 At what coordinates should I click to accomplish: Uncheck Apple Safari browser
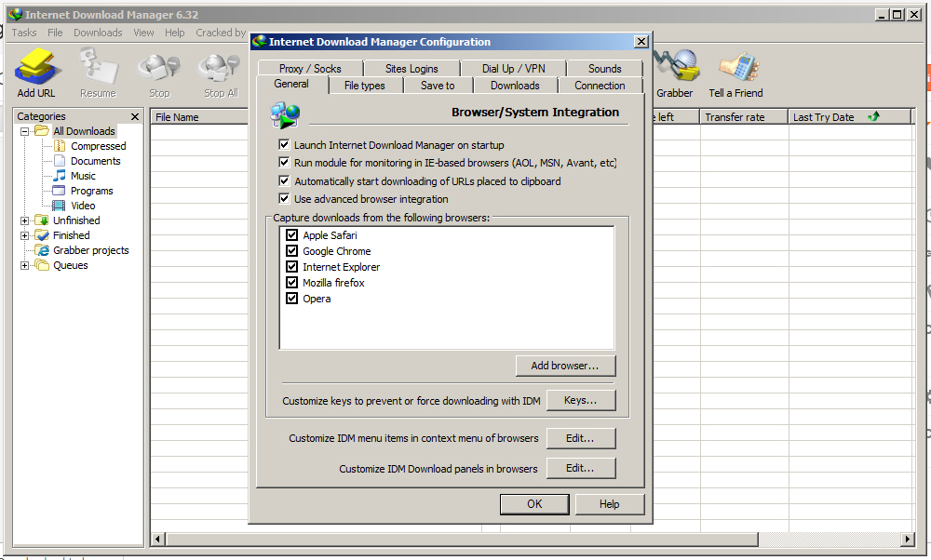point(292,235)
